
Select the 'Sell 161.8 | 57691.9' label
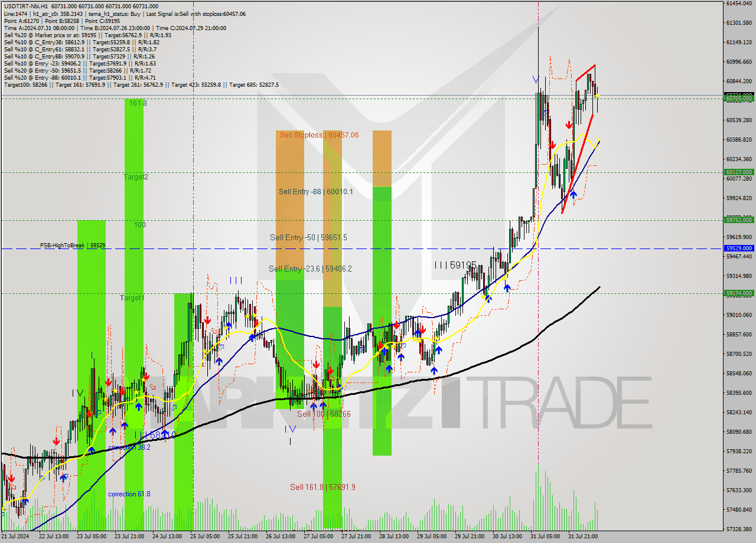point(322,488)
